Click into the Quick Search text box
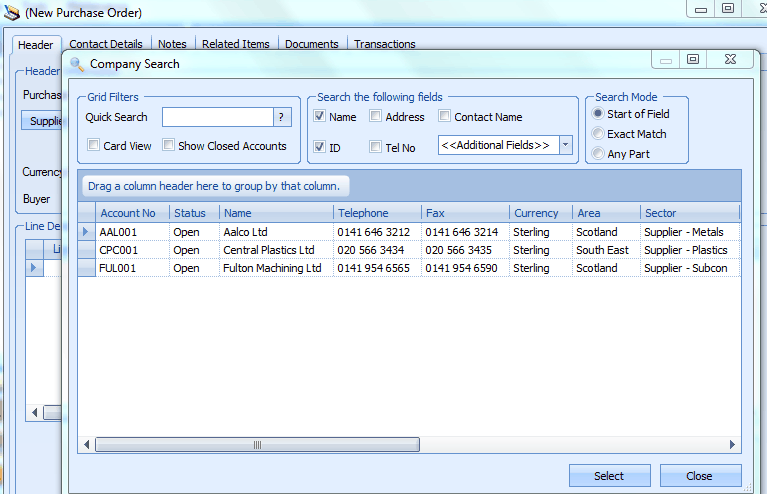Screen dimensions: 767x494 pyautogui.click(x=217, y=117)
